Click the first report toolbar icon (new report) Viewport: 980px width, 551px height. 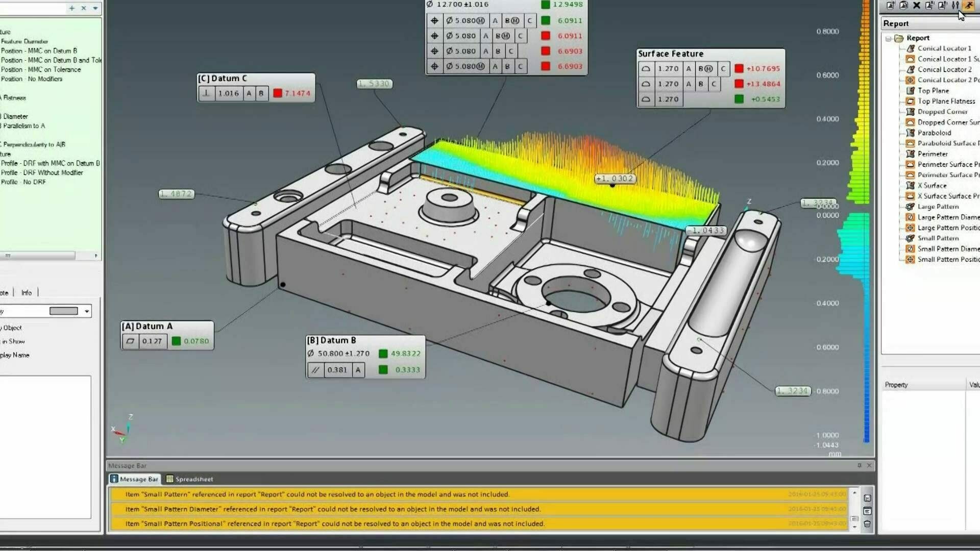click(x=890, y=5)
